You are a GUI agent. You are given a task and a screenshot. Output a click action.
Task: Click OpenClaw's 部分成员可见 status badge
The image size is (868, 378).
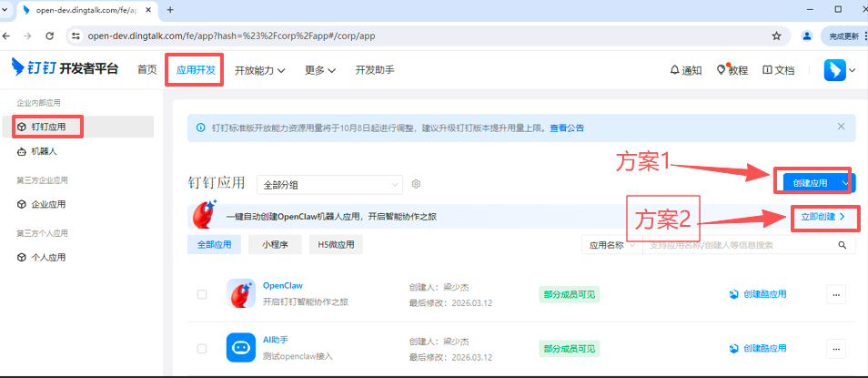tap(569, 294)
